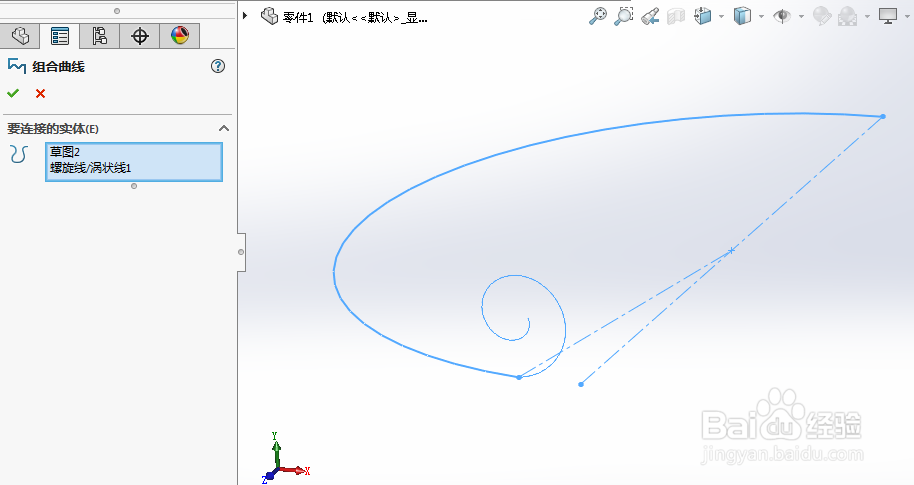Click the panel collapse handle on the splitter
The image size is (914, 485).
tap(241, 252)
